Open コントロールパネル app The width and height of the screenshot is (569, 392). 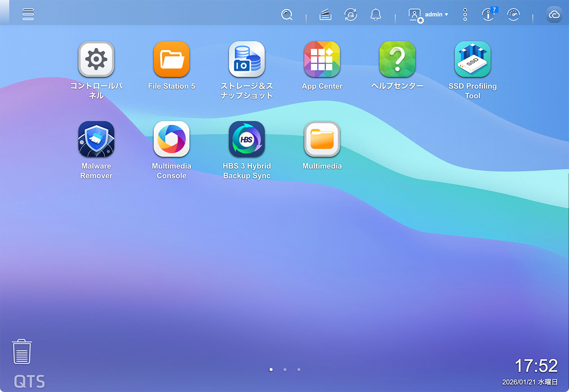(96, 60)
